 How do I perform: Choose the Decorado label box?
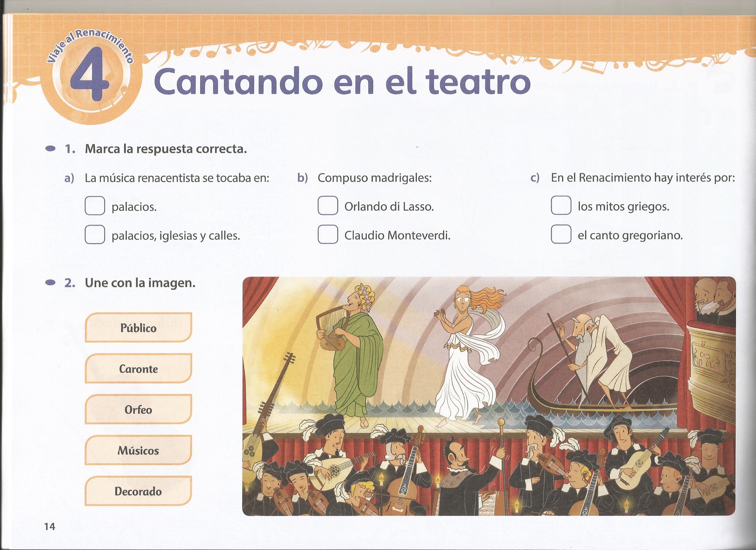138,491
